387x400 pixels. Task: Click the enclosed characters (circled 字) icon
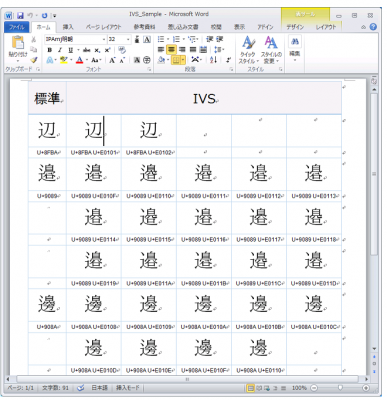(147, 60)
